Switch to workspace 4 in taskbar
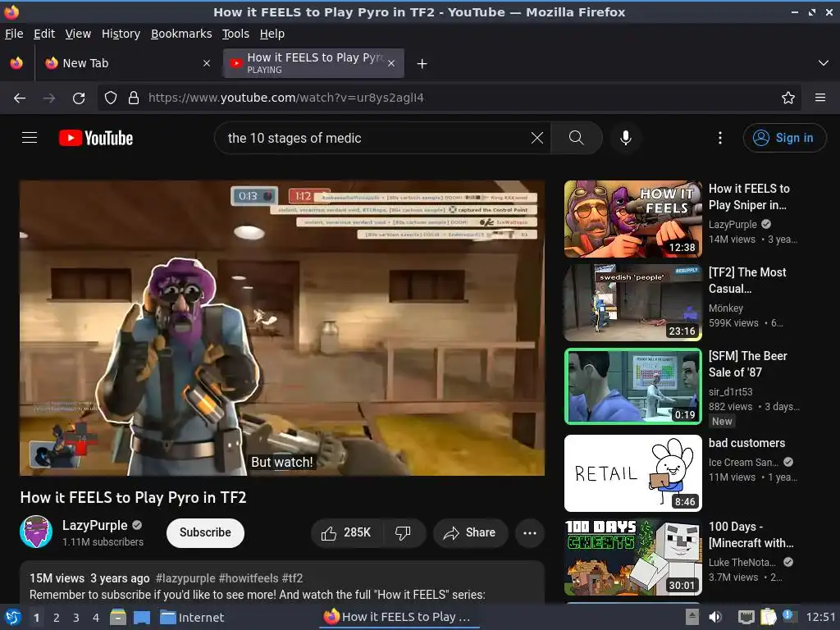The height and width of the screenshot is (630, 840). pyautogui.click(x=96, y=618)
